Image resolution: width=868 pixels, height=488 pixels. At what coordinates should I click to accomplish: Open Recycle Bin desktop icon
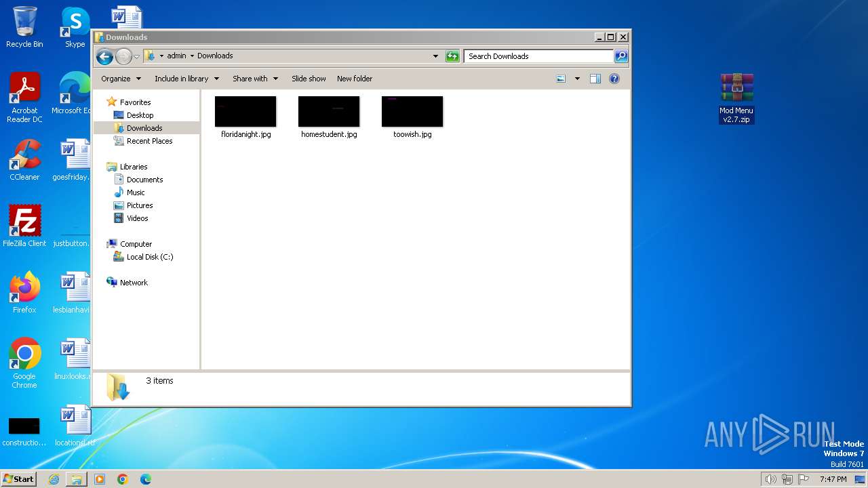[24, 27]
